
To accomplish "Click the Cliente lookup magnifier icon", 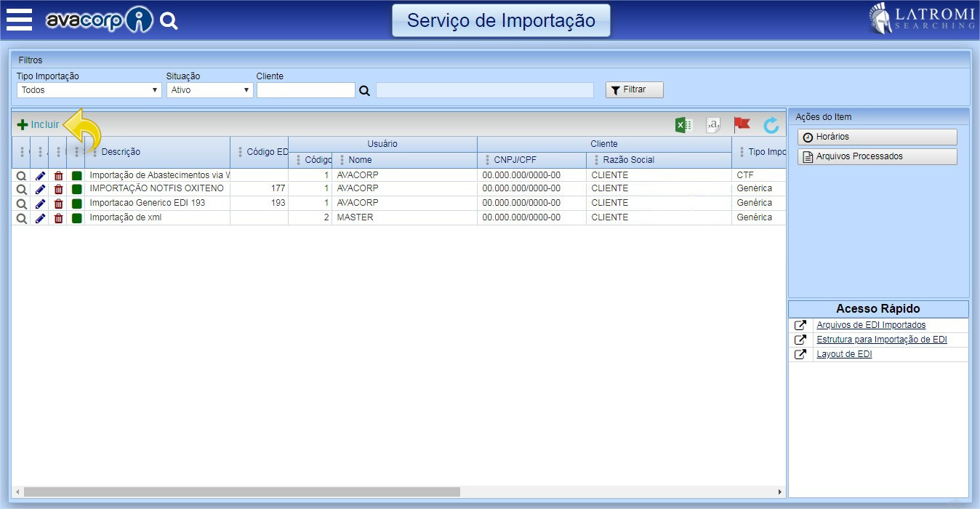I will (x=365, y=91).
